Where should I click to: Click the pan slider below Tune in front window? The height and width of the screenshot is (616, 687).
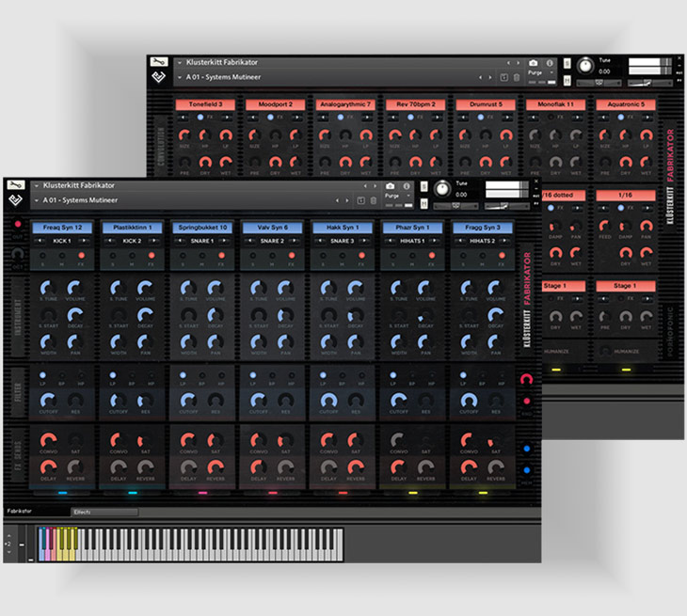click(455, 206)
